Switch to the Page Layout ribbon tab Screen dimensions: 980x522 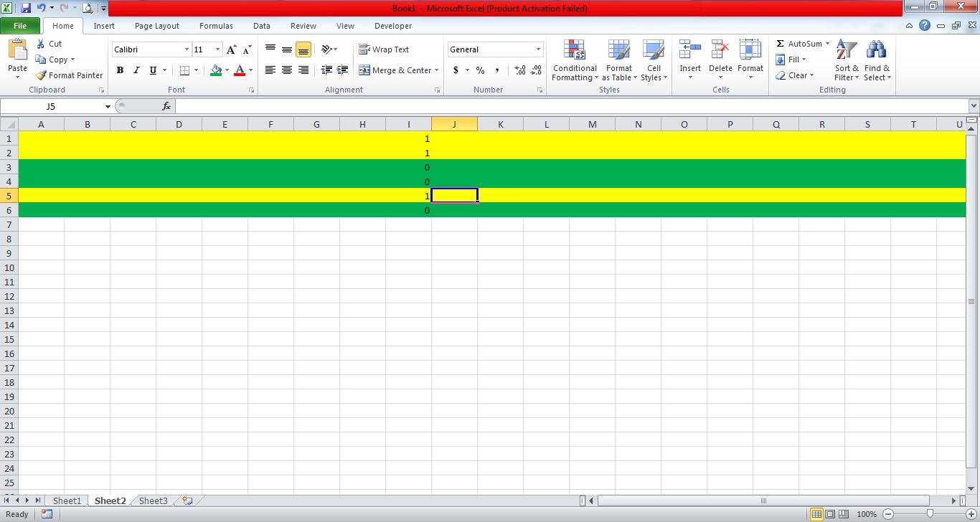(x=156, y=26)
